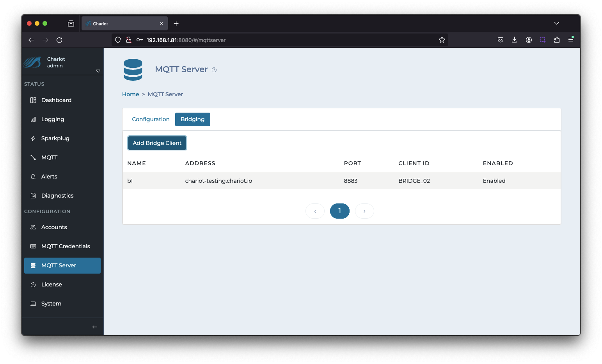Click the MQTT Server breadcrumb text
The height and width of the screenshot is (364, 602).
[x=165, y=94]
